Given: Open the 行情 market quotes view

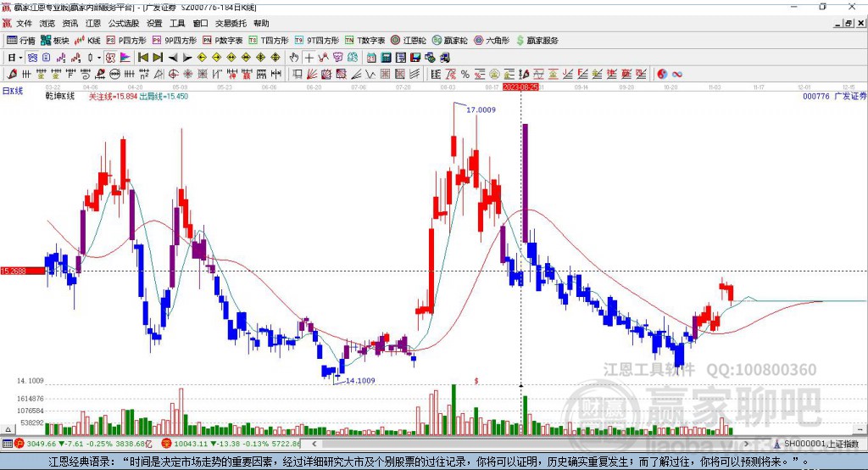Looking at the screenshot, I should tap(21, 41).
